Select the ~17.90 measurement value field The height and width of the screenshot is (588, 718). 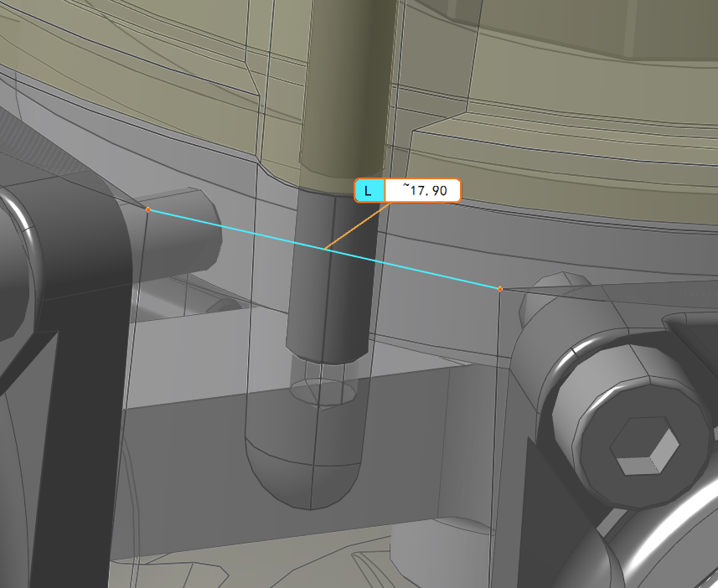(x=422, y=190)
